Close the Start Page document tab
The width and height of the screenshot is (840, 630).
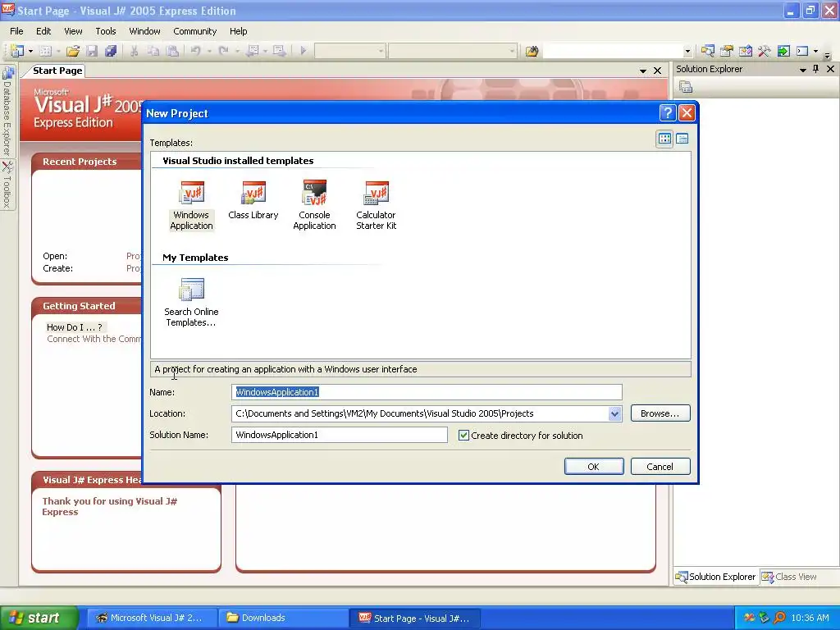tap(658, 71)
